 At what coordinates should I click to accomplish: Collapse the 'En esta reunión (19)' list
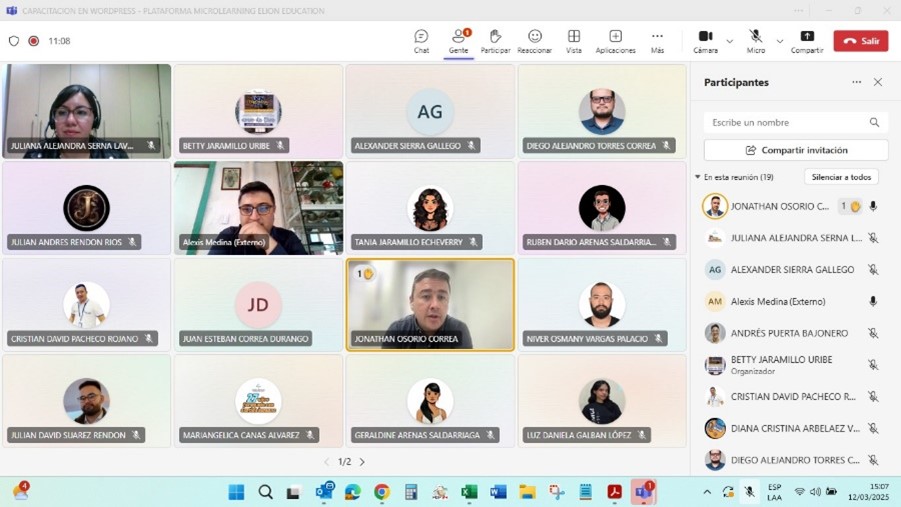[x=698, y=177]
